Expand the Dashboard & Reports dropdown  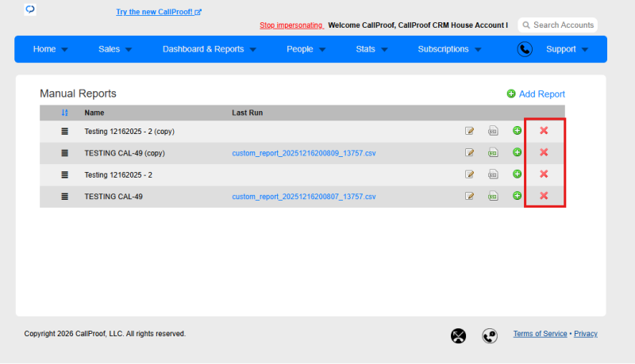tap(210, 49)
